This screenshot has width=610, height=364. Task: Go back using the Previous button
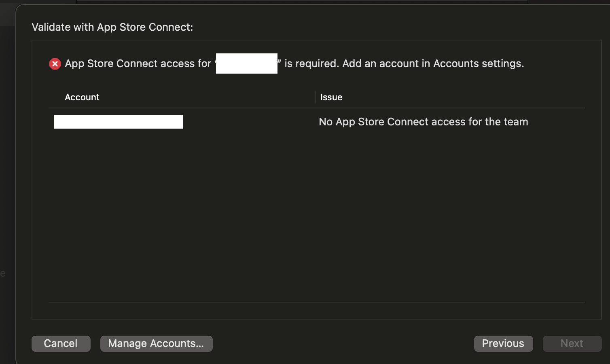pos(503,343)
